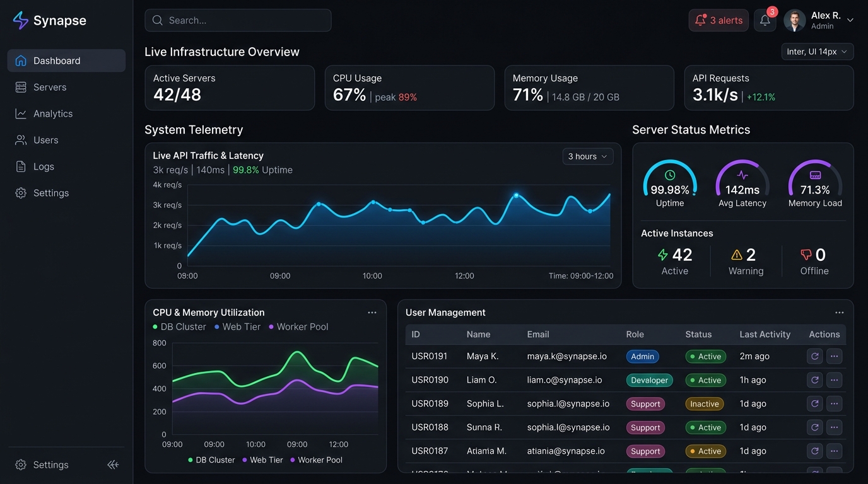The height and width of the screenshot is (484, 868).
Task: Click the yellow Warning triangle icon
Action: pyautogui.click(x=737, y=255)
